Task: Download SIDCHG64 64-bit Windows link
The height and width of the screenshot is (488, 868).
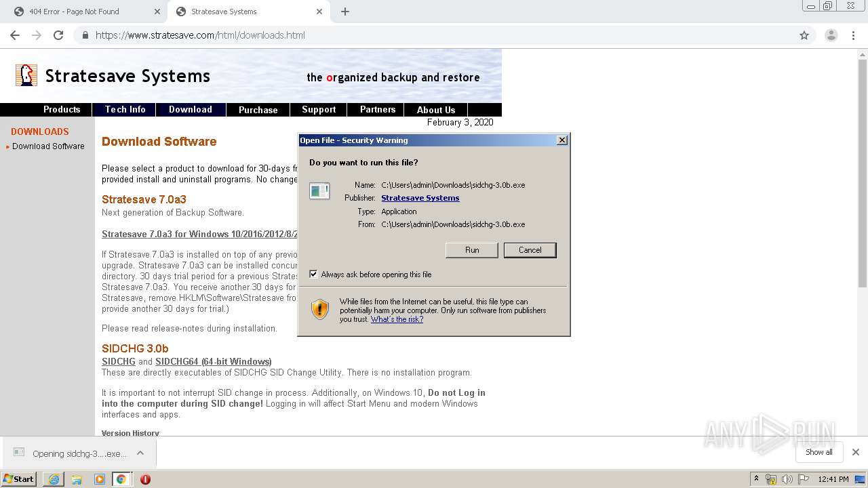Action: click(214, 361)
